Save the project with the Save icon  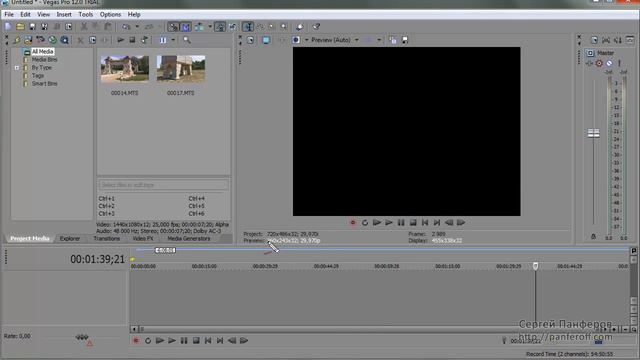pos(32,27)
